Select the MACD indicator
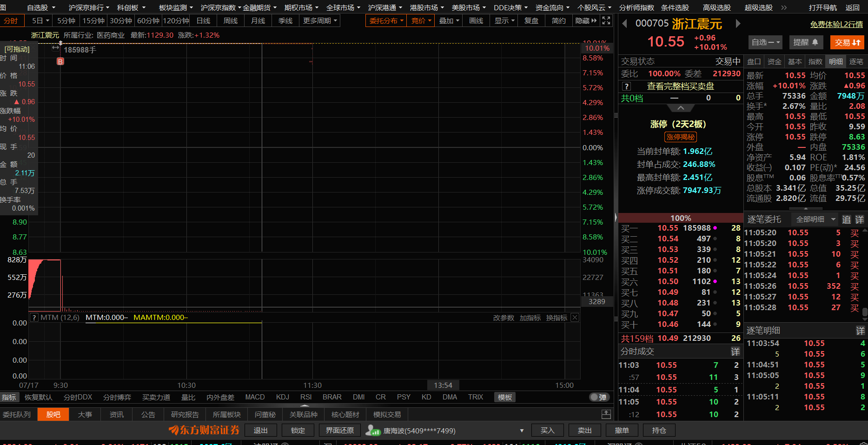Viewport: 868px width, 445px height. (255, 397)
